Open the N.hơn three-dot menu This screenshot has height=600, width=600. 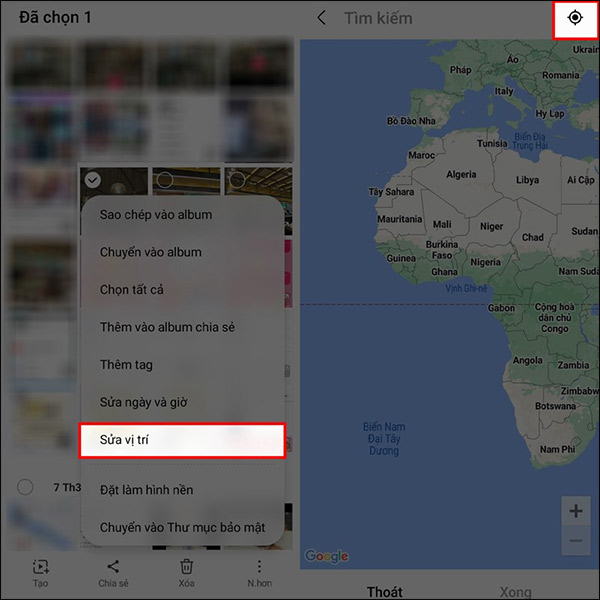point(259,574)
